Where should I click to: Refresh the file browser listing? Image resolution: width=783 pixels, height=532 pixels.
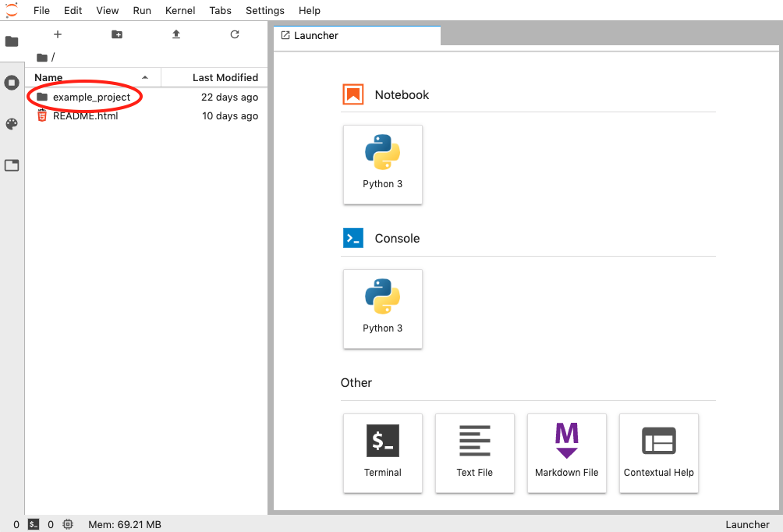234,34
